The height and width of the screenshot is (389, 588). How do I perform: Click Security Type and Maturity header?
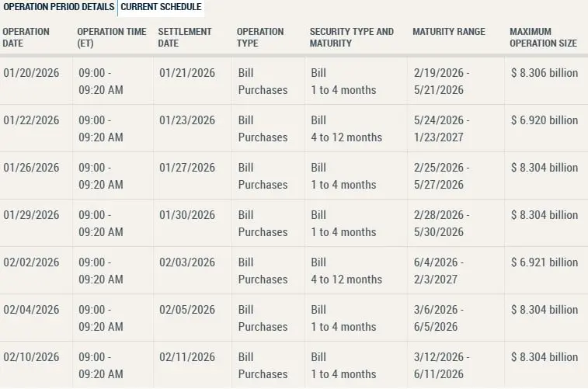[351, 37]
